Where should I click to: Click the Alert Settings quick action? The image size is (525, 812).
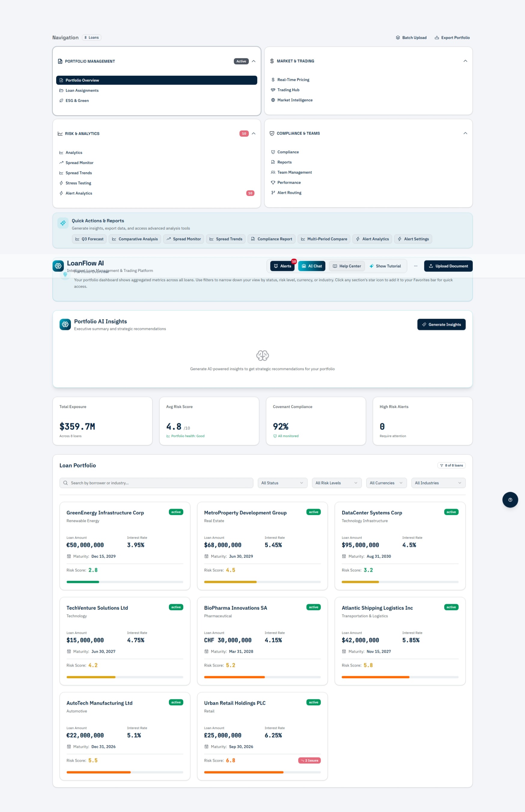point(413,239)
